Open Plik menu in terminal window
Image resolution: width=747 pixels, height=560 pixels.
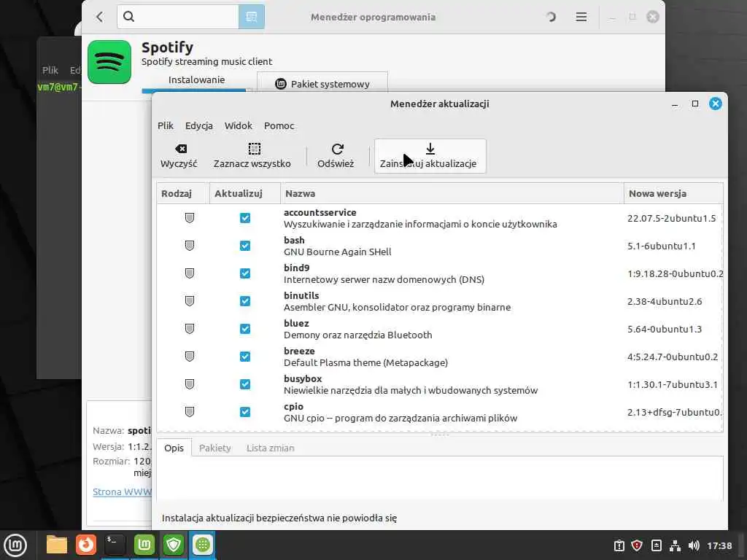click(50, 70)
